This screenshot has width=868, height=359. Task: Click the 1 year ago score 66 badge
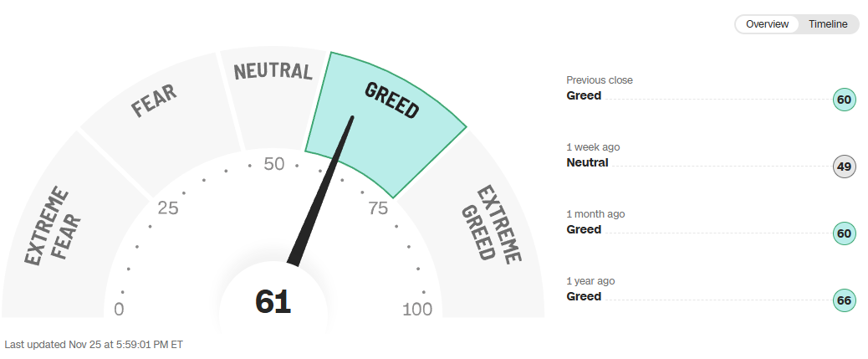(844, 300)
